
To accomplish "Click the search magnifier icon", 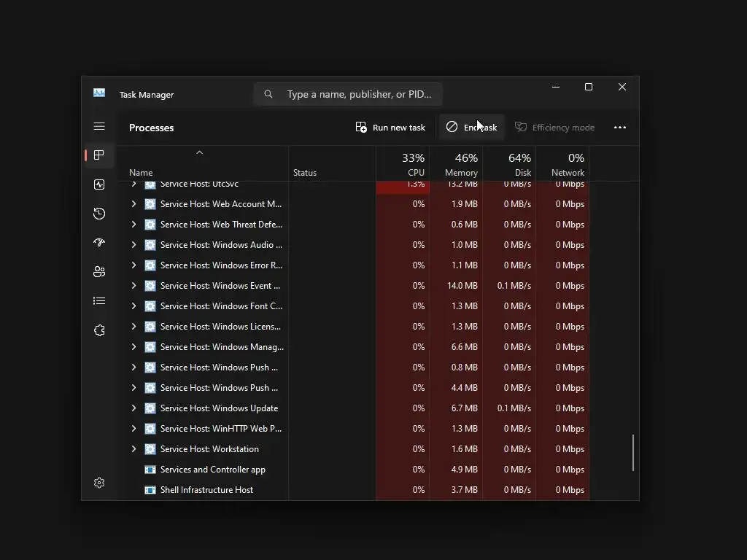I will [268, 94].
